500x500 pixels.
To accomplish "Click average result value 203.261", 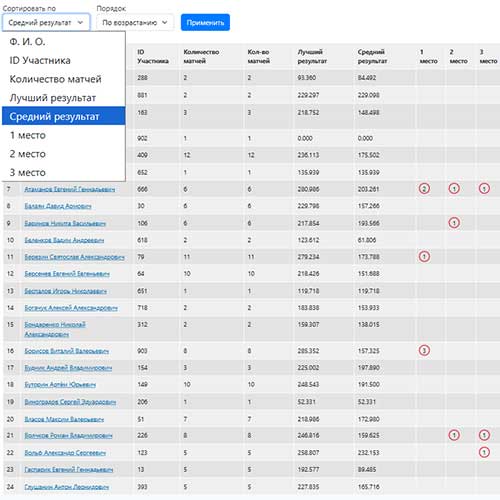I will click(x=368, y=189).
